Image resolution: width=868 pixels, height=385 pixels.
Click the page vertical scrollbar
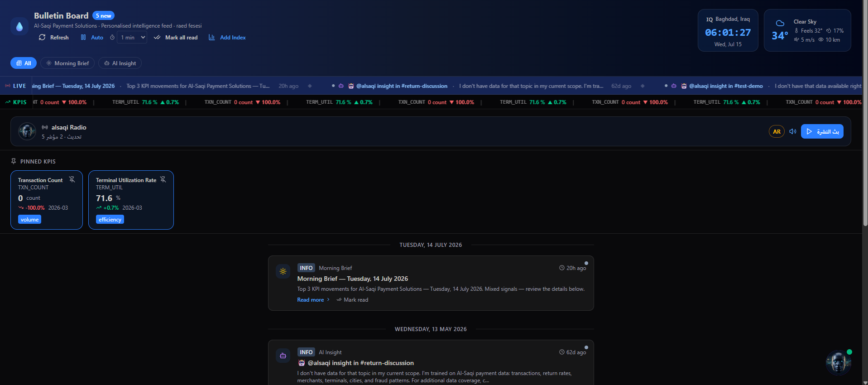[x=865, y=113]
